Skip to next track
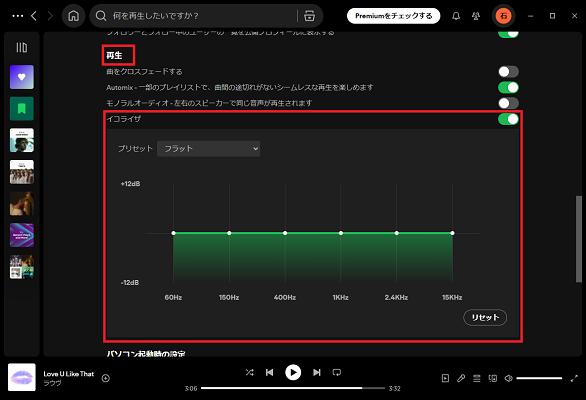 pyautogui.click(x=317, y=372)
